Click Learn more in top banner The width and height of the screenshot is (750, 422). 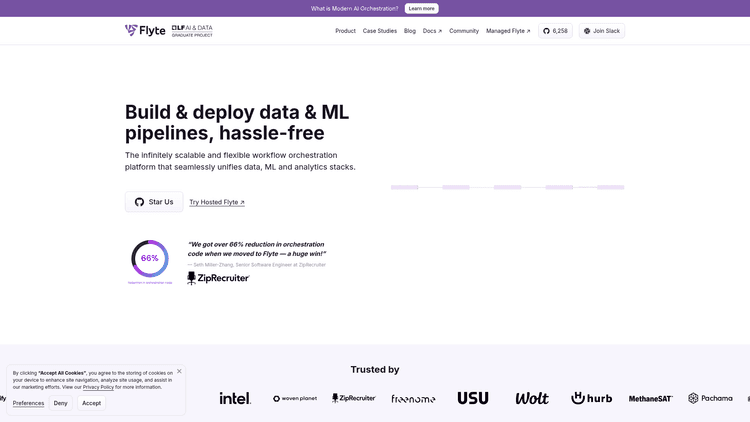point(421,9)
